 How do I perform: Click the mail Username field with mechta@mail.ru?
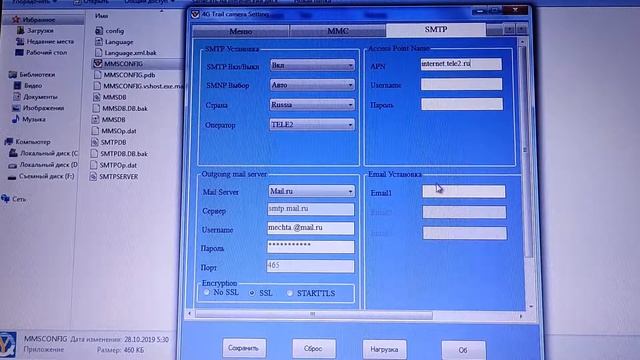pos(311,228)
